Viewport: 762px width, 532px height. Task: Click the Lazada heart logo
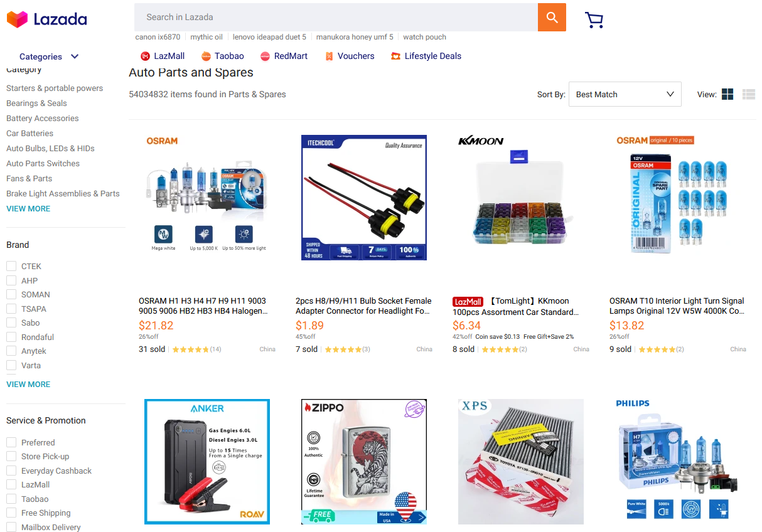17,19
